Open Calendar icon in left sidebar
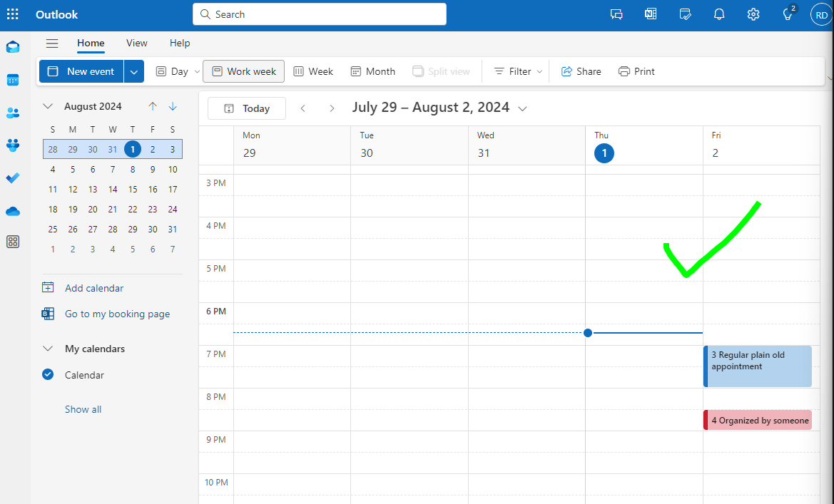The width and height of the screenshot is (834, 504). coord(13,81)
